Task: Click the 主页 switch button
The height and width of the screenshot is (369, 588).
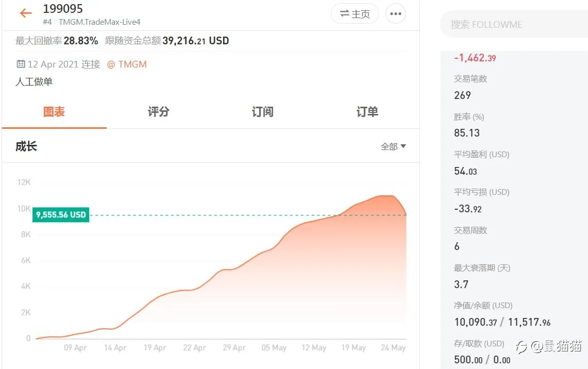Action: (x=355, y=14)
